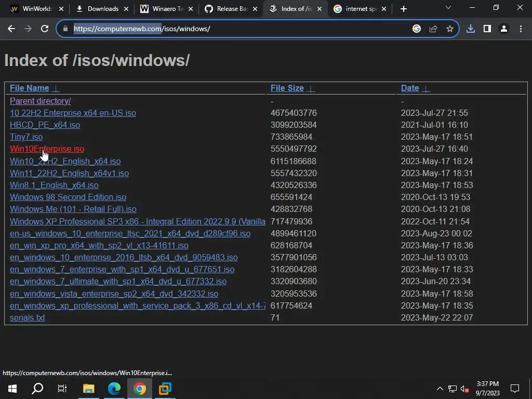
Task: Select the Index of /isos tab
Action: [x=295, y=9]
